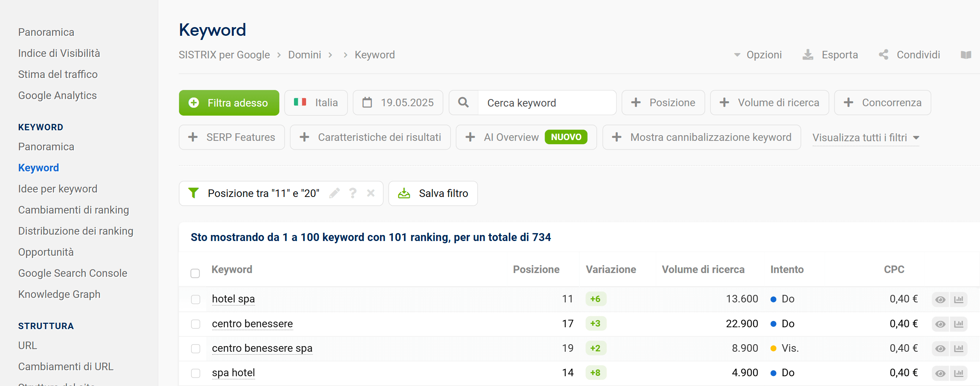The height and width of the screenshot is (386, 980).
Task: Click the plus icon on Concorrenza filter
Action: tap(848, 102)
